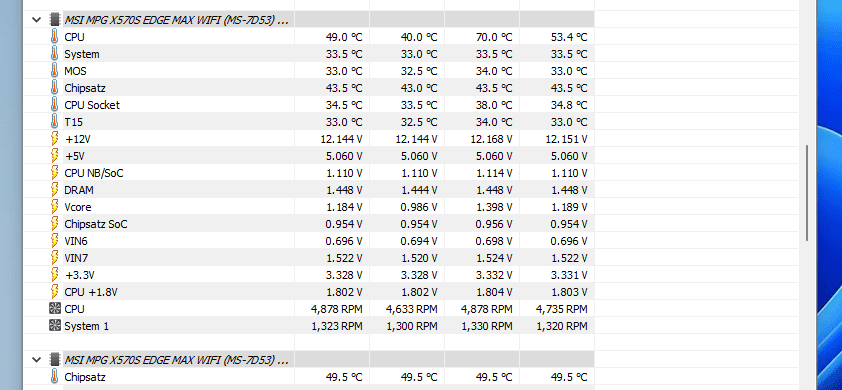Click the CPU temperature thermometer icon
This screenshot has height=390, width=842.
click(x=54, y=37)
